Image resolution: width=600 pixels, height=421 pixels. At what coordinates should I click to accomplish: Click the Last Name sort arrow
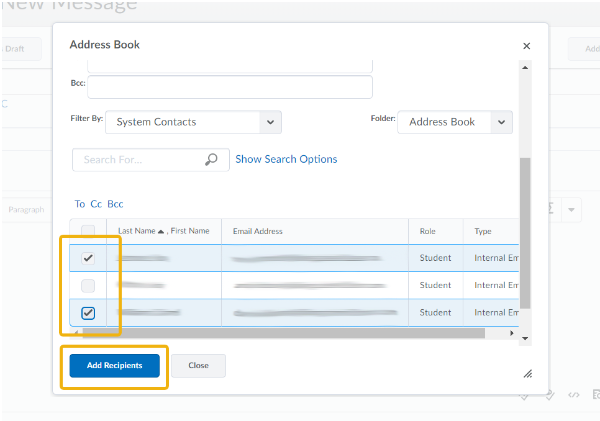point(161,231)
